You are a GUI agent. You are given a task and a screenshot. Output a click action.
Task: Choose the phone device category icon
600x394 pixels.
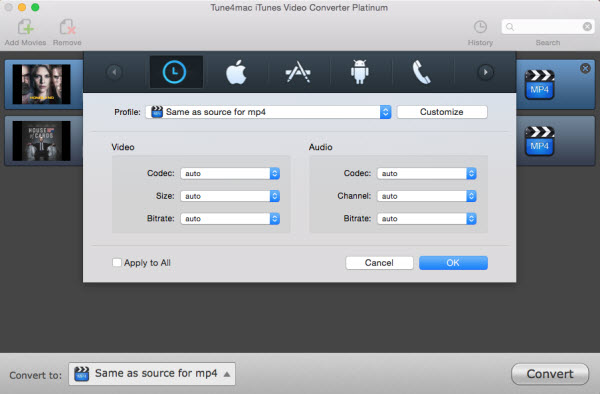tap(421, 72)
